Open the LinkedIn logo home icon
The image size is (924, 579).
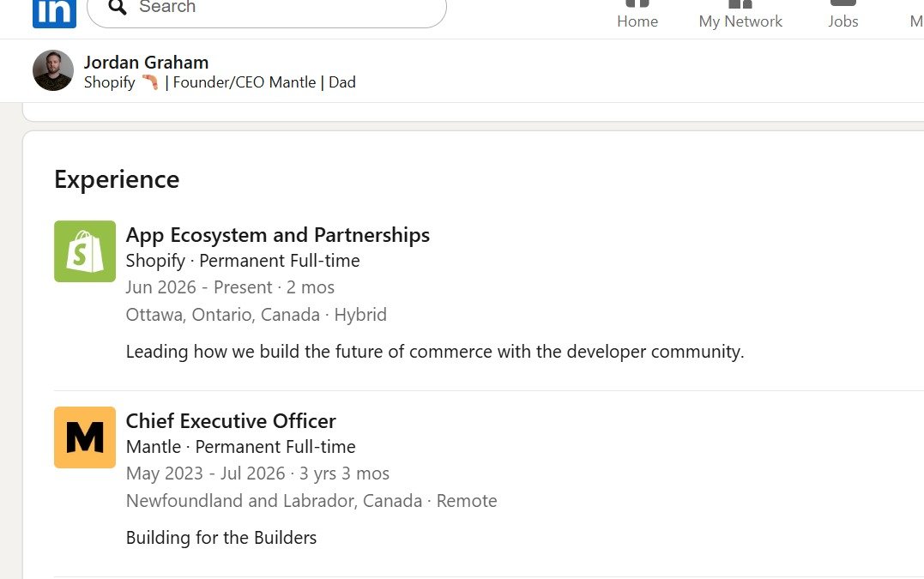[x=54, y=12]
